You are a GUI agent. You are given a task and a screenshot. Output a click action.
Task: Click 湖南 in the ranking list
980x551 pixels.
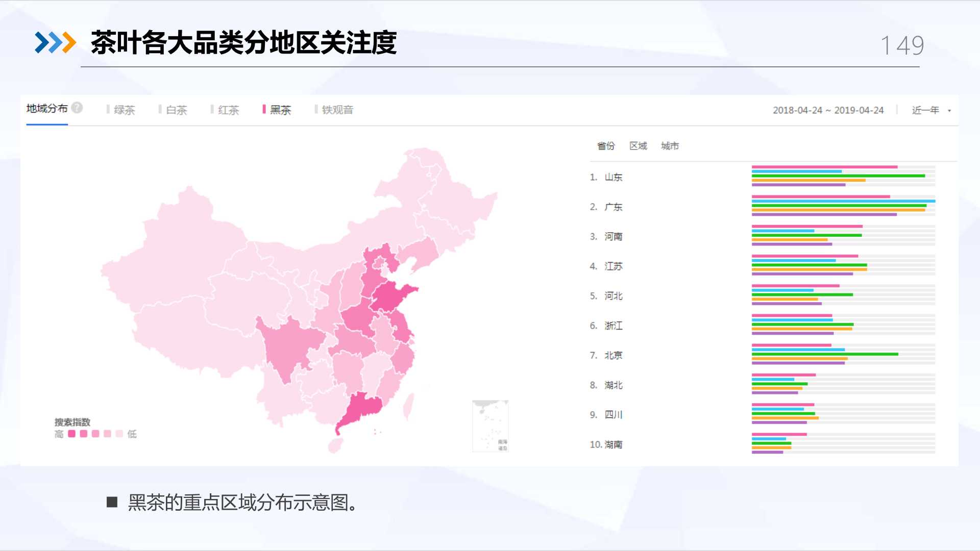click(x=614, y=444)
